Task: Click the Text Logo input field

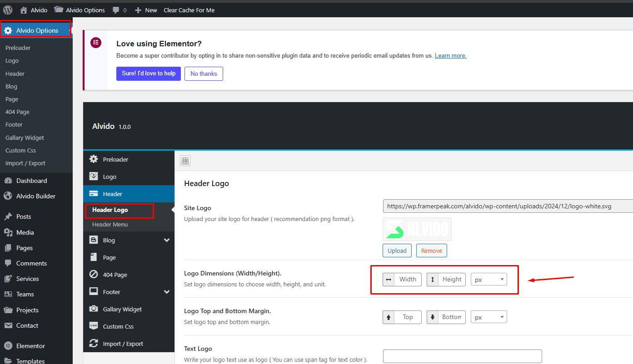Action: pos(463,356)
